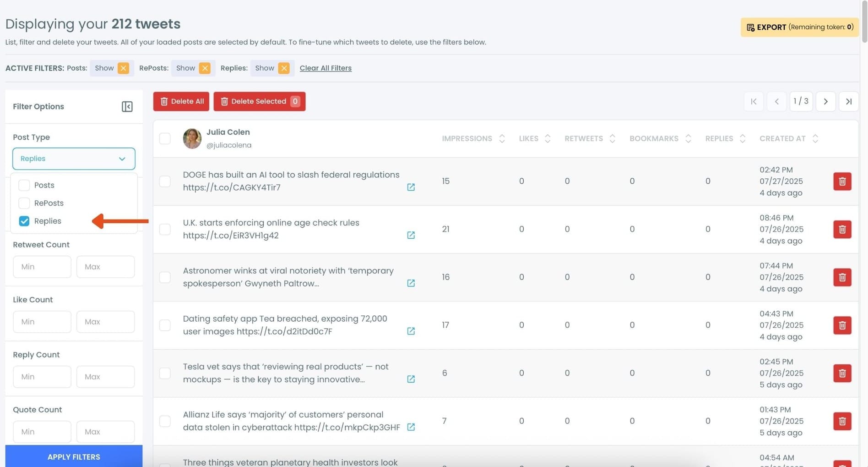
Task: Click the Export button
Action: [799, 27]
